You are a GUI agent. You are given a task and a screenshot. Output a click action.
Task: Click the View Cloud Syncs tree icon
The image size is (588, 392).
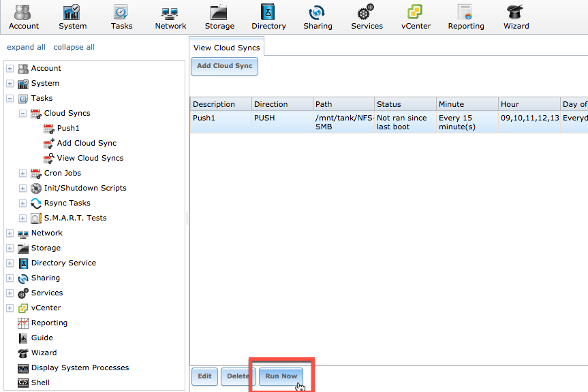(x=49, y=159)
